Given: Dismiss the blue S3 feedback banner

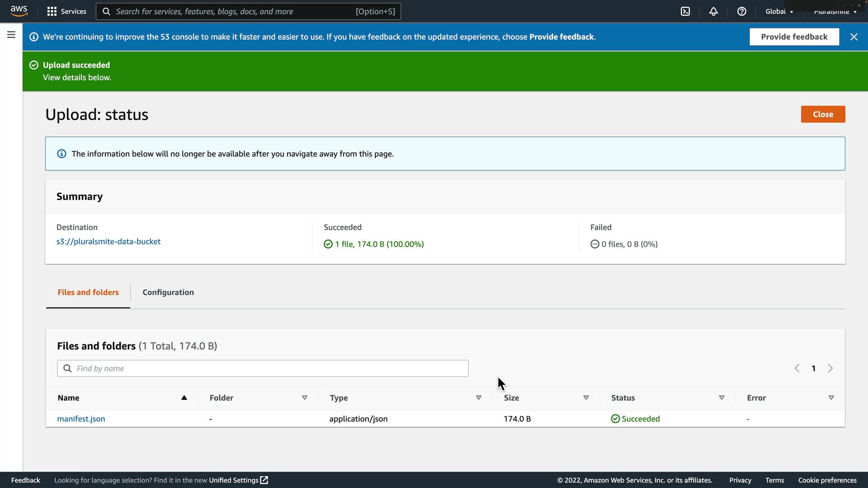Looking at the screenshot, I should 854,37.
